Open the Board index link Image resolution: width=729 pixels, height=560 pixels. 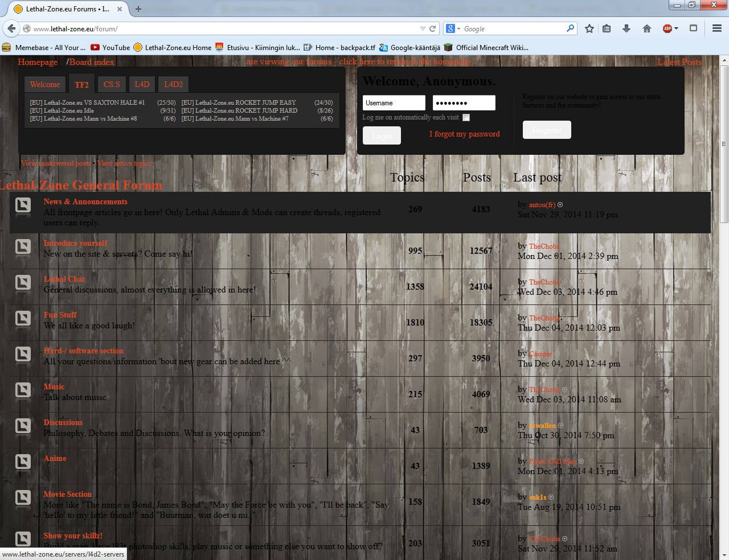(92, 62)
